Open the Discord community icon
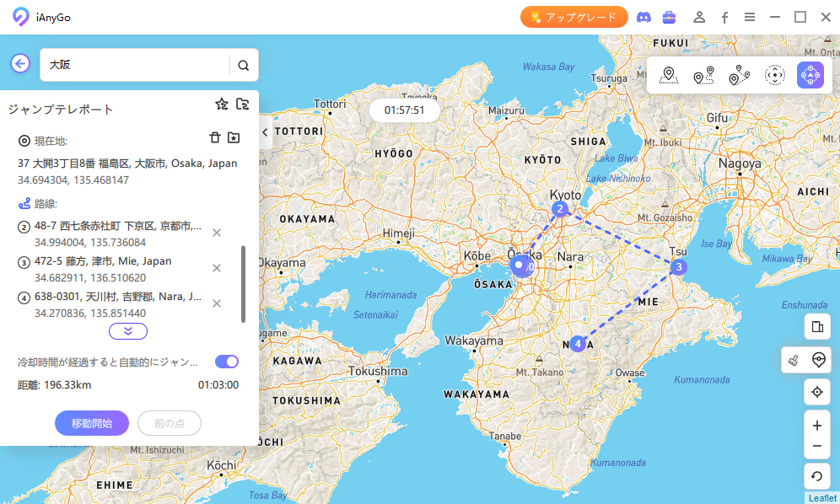This screenshot has height=504, width=840. point(643,17)
